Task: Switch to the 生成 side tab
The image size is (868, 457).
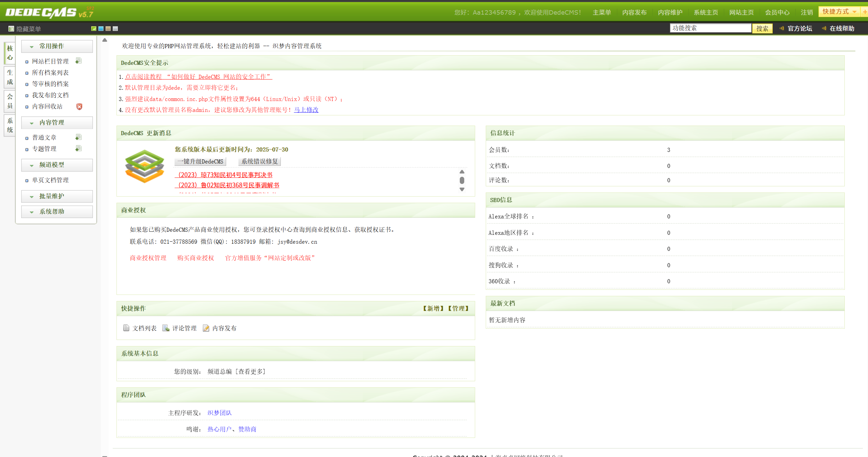Action: (10, 77)
